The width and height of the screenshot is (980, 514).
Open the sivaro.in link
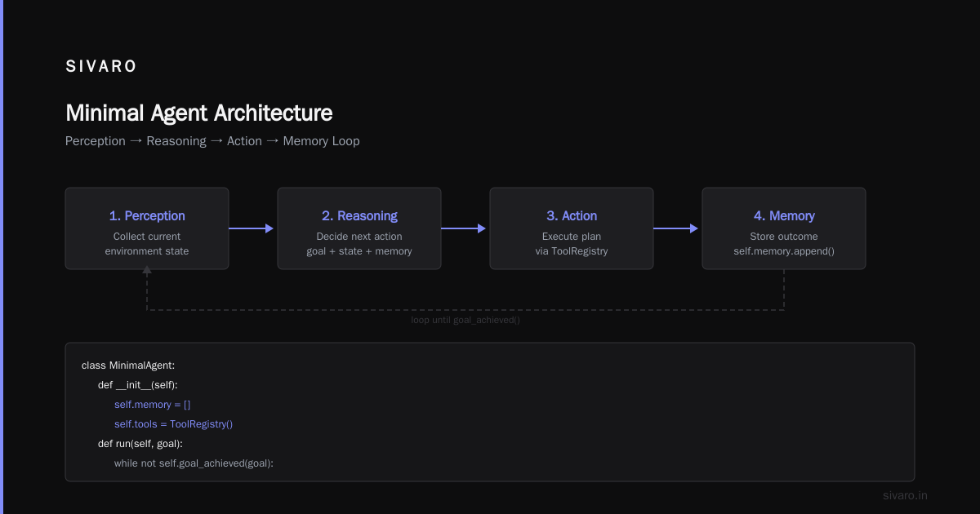pos(906,495)
